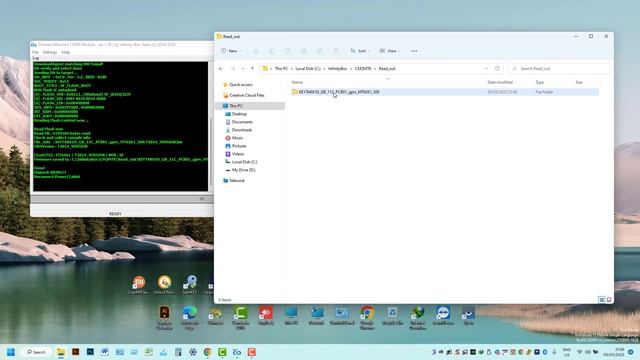640x360 pixels.
Task: Click This PC breadcrumb in address bar
Action: pos(281,69)
